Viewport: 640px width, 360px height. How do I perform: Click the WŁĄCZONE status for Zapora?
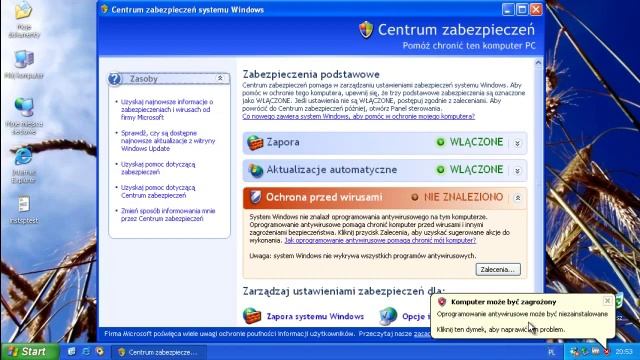click(476, 142)
